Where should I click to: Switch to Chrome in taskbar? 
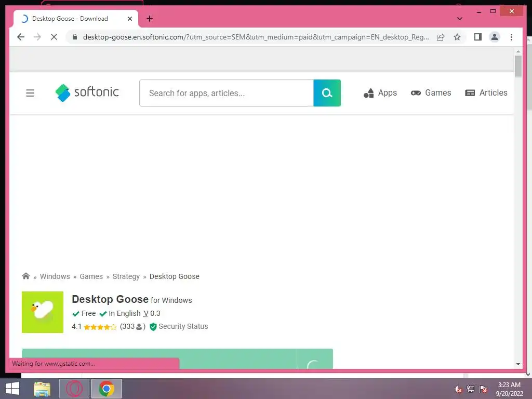point(106,389)
